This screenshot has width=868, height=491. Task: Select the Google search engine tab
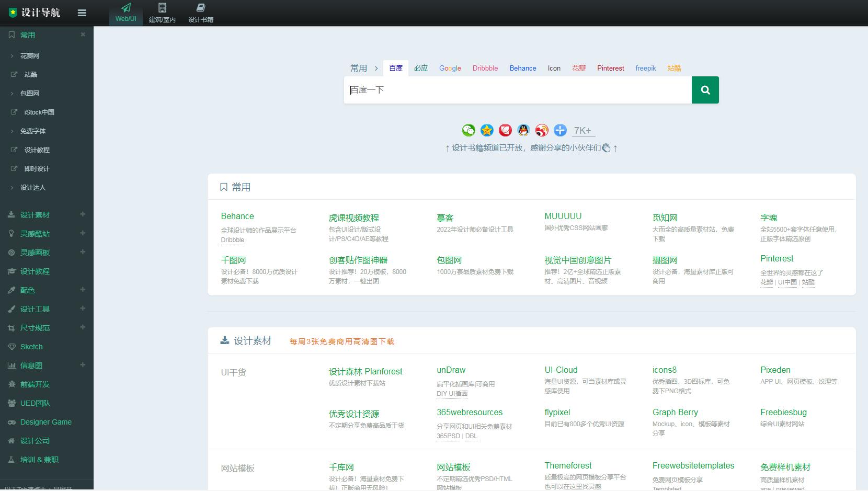450,68
